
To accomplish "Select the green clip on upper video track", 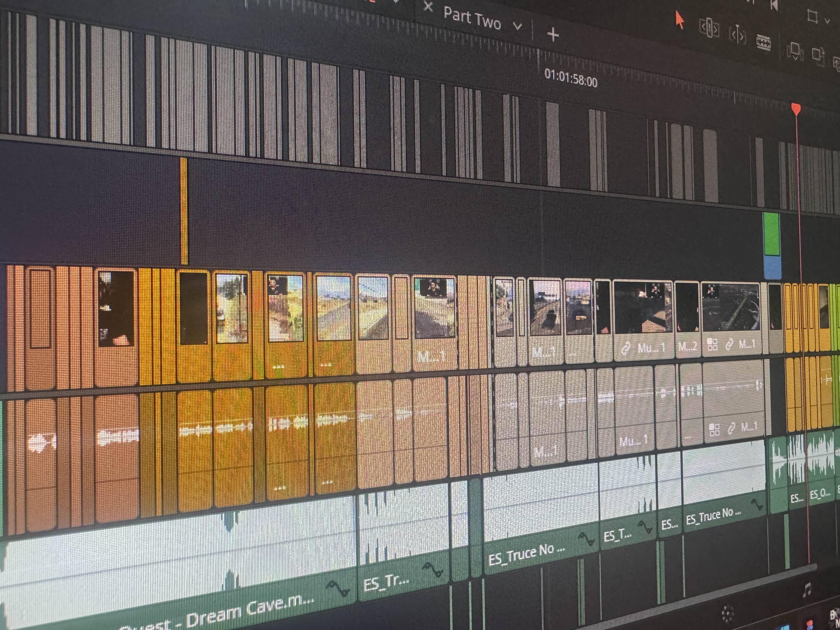I will coord(771,234).
